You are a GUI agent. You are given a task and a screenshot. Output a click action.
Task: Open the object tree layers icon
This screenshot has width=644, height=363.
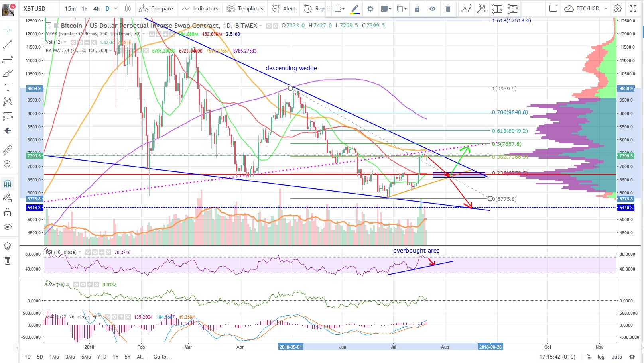click(x=8, y=246)
